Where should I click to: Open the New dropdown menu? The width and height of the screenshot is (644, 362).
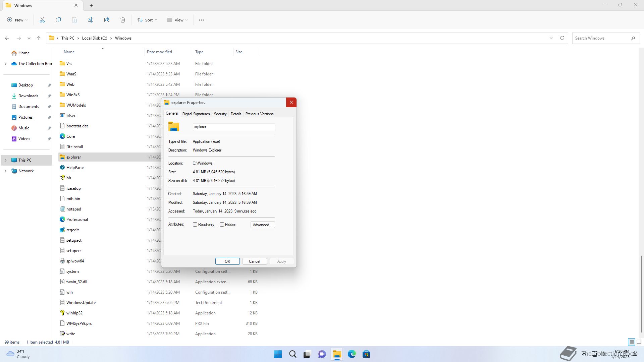coord(17,20)
